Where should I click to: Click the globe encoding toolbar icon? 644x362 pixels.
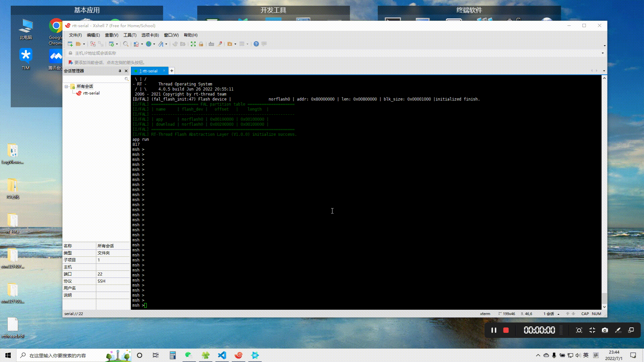(x=148, y=44)
